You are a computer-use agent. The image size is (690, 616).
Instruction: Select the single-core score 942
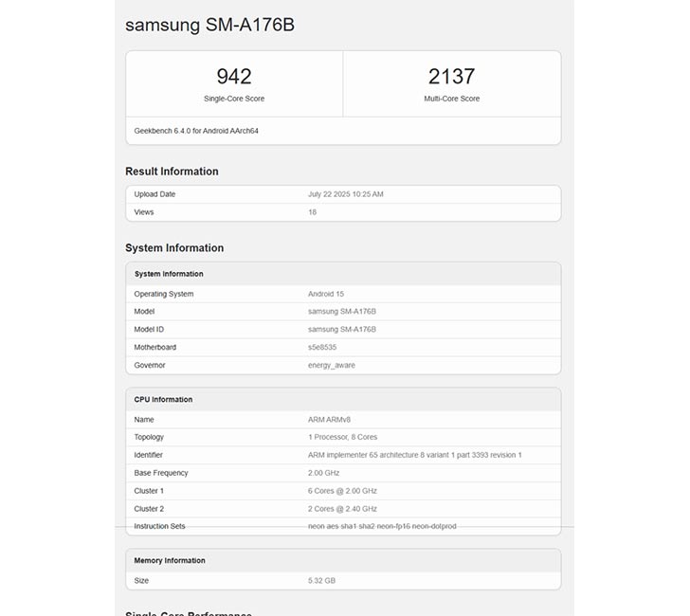point(234,77)
